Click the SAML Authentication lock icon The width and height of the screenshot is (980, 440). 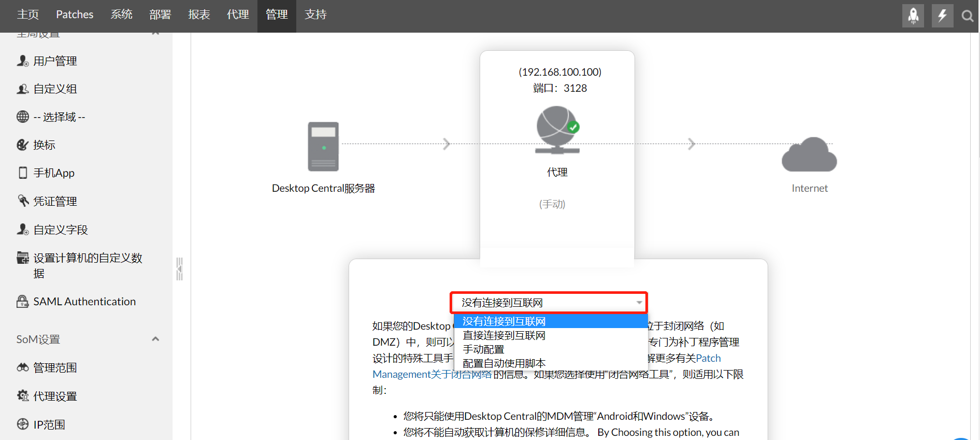(x=23, y=301)
